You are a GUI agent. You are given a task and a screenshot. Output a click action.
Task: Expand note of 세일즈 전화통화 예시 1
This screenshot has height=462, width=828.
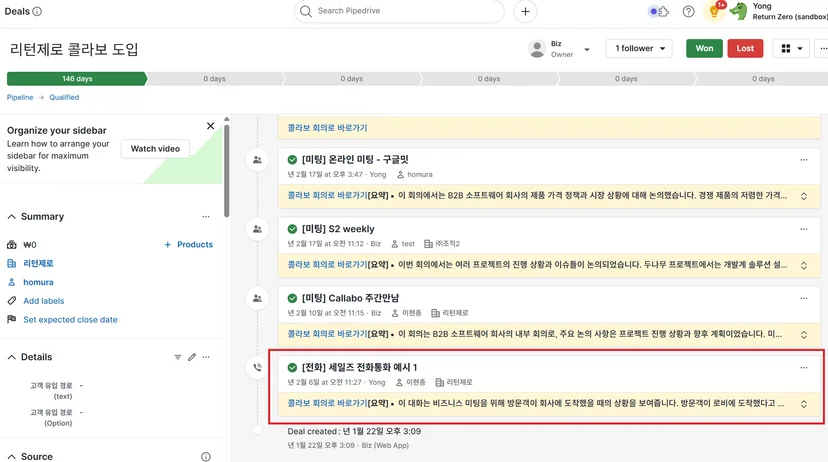tap(804, 404)
